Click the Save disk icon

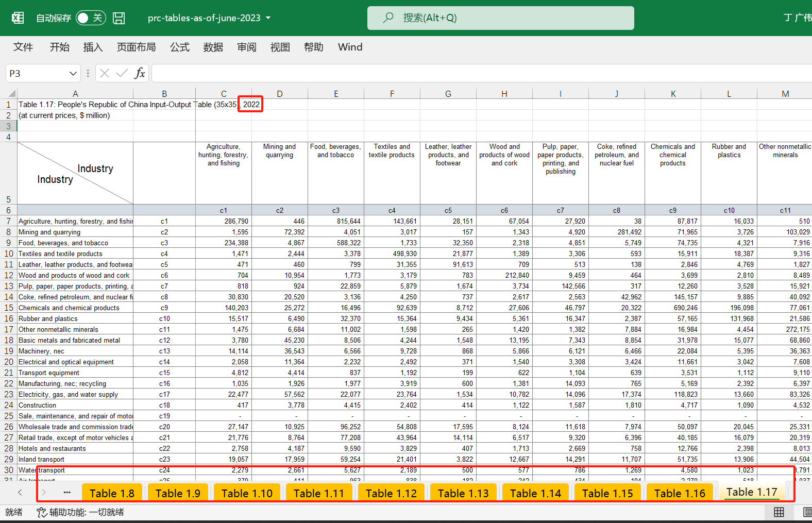(119, 18)
